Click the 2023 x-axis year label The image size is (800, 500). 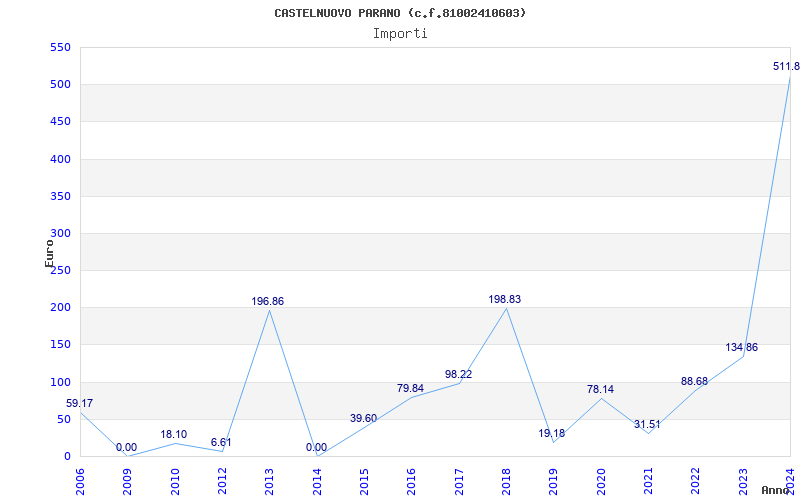pyautogui.click(x=743, y=482)
